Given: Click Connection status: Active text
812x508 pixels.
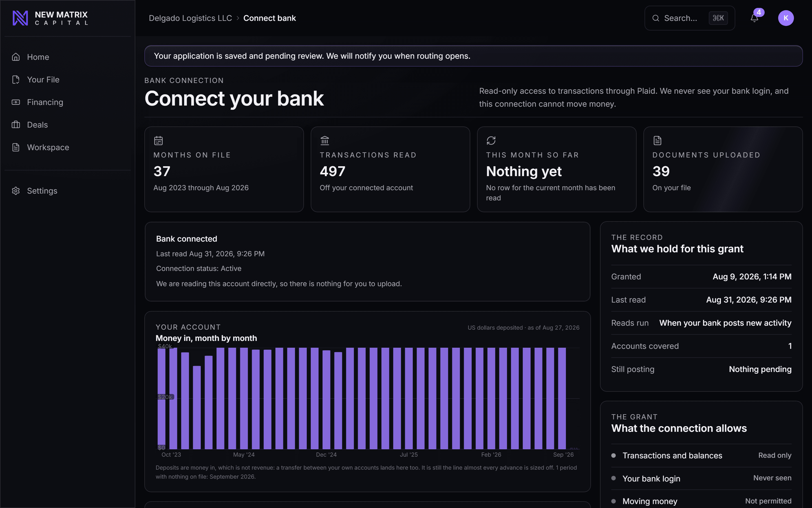Looking at the screenshot, I should pos(199,268).
